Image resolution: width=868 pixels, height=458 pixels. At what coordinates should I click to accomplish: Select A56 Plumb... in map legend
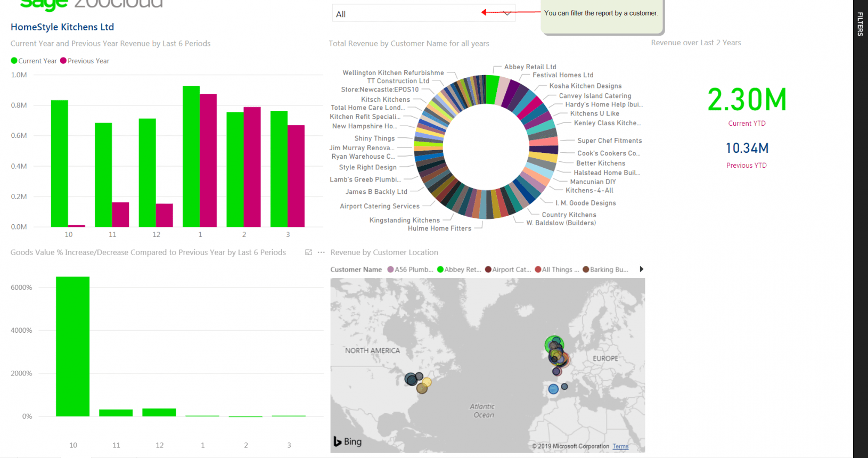pos(410,269)
